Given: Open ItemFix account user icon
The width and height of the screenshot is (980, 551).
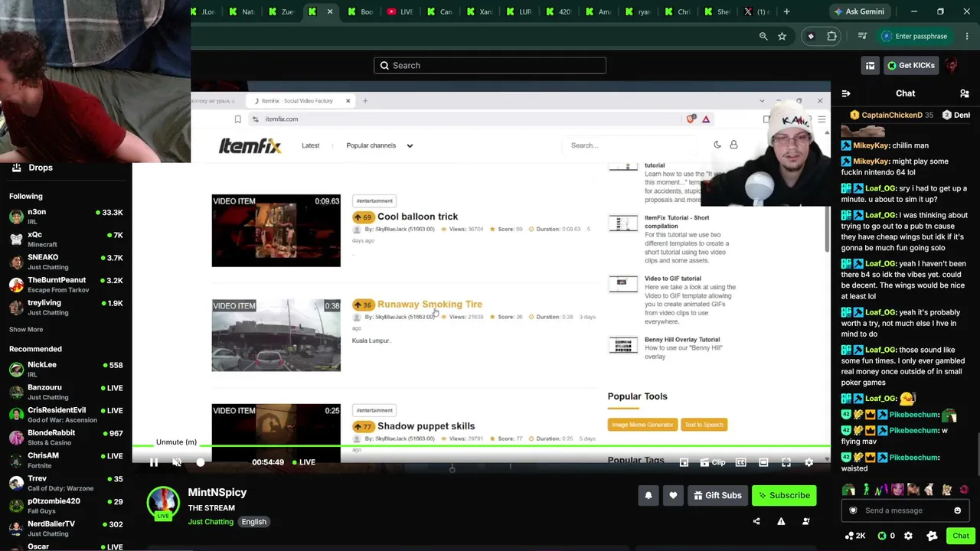Looking at the screenshot, I should [733, 145].
